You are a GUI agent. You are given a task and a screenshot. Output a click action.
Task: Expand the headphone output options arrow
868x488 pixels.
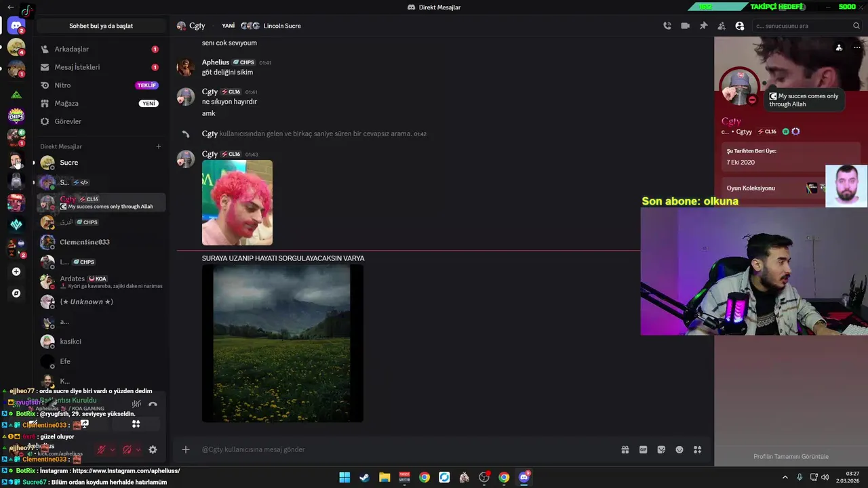[138, 449]
